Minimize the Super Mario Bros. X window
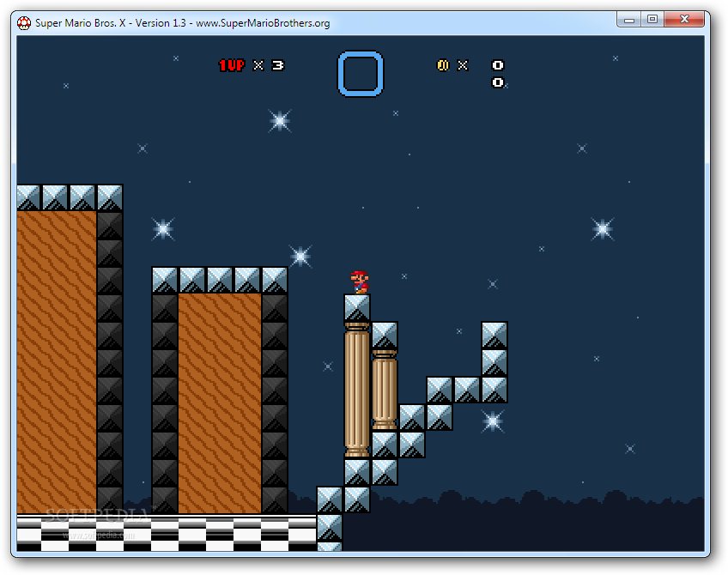Viewport: 728px width, 575px height. (629, 20)
